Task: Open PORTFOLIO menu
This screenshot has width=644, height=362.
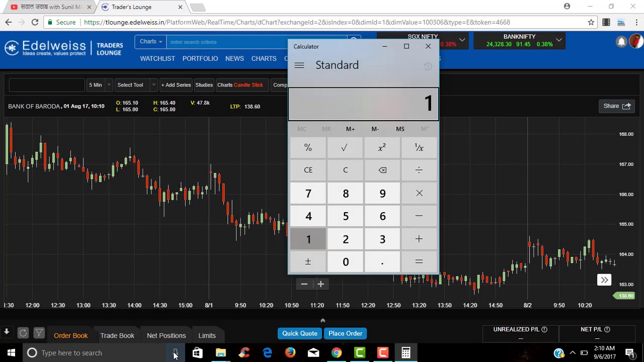Action: 200,58
